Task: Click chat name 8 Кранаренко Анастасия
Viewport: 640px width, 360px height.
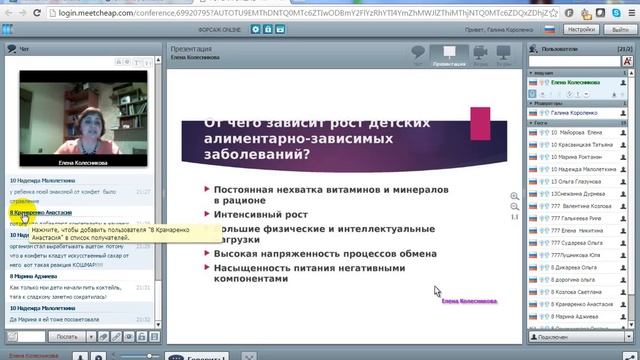Action: (x=41, y=213)
